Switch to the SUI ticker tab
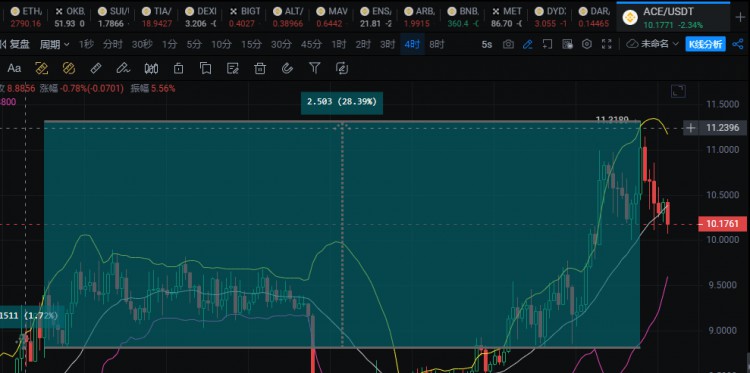The height and width of the screenshot is (373, 750). (114, 17)
